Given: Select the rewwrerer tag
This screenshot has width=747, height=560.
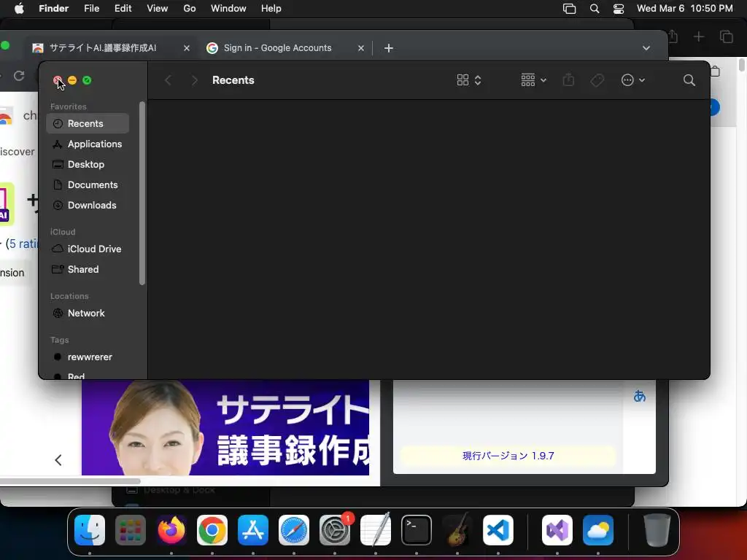Looking at the screenshot, I should pyautogui.click(x=88, y=357).
